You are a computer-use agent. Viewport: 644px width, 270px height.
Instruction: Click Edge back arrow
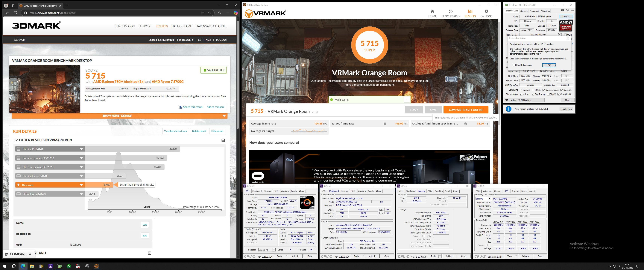(7, 13)
